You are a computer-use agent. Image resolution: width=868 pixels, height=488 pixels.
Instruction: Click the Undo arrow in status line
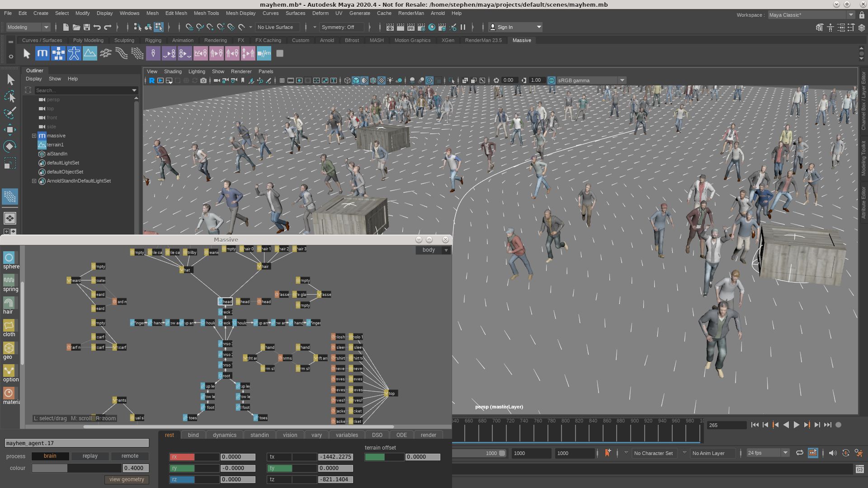tap(97, 27)
